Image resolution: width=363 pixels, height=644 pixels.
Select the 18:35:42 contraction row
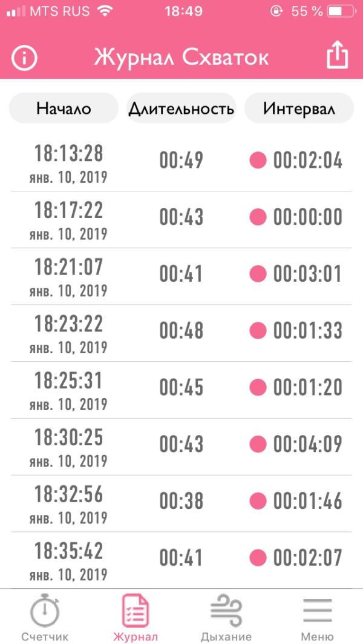point(68,560)
